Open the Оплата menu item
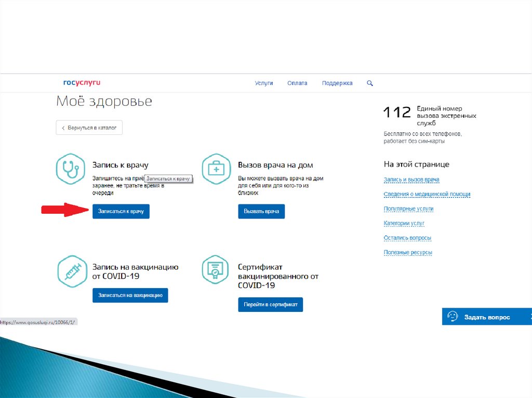This screenshot has width=532, height=398. [x=297, y=83]
